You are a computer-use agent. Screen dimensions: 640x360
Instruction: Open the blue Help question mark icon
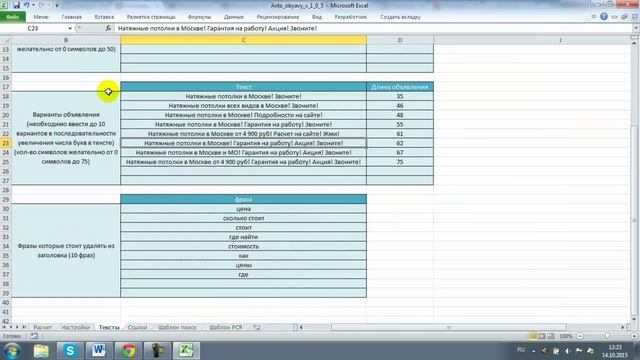604,17
